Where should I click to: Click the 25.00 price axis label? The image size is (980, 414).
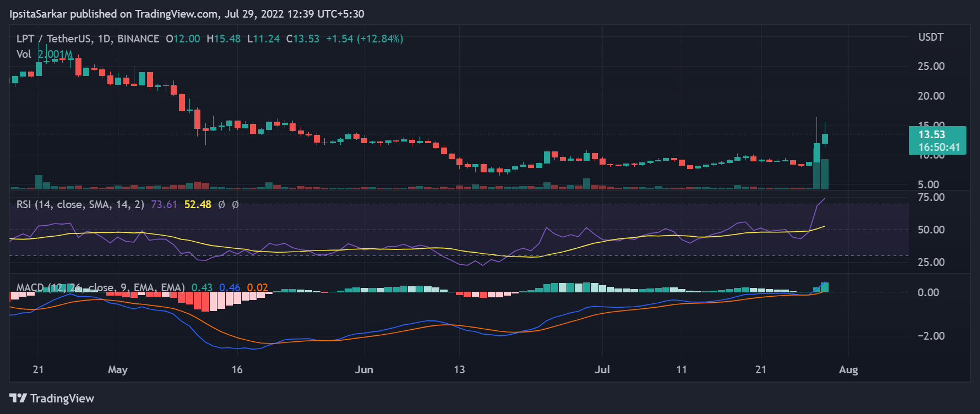(x=931, y=66)
